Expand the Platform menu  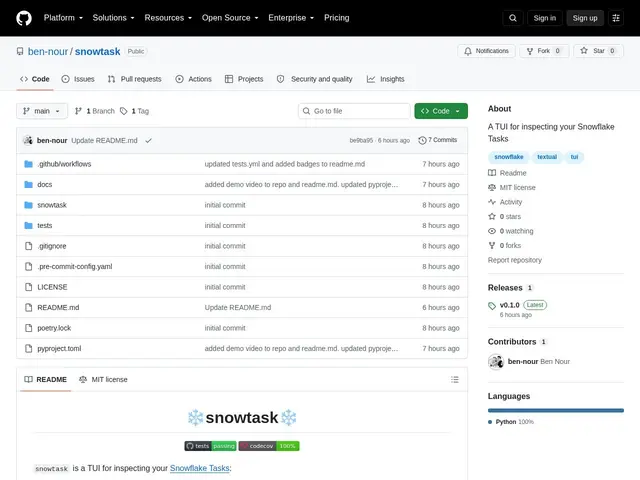tap(63, 18)
